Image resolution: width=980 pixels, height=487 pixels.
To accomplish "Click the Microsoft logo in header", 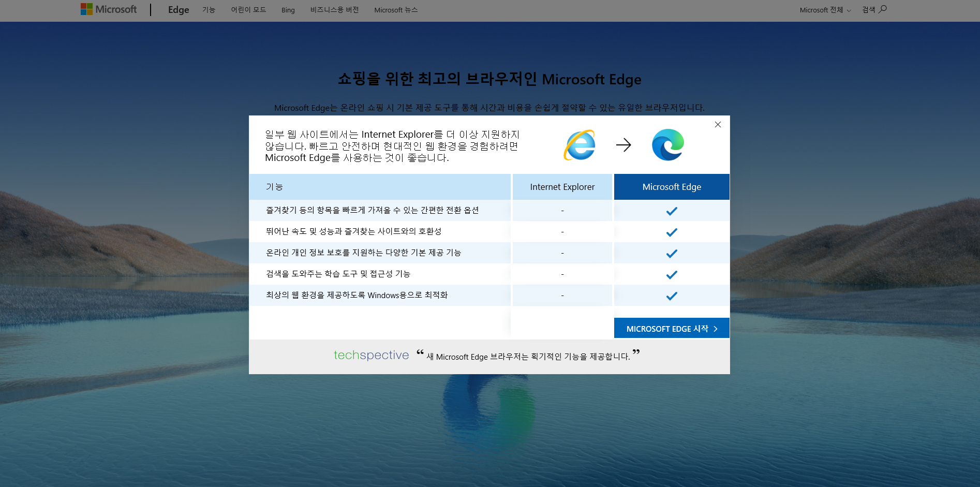I will pyautogui.click(x=109, y=9).
